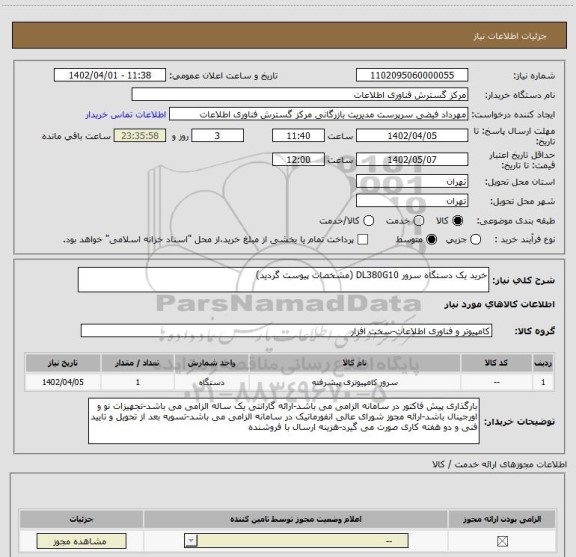Click the remaining days field showing 3
Screen dimensions: 576x557
pos(217,136)
